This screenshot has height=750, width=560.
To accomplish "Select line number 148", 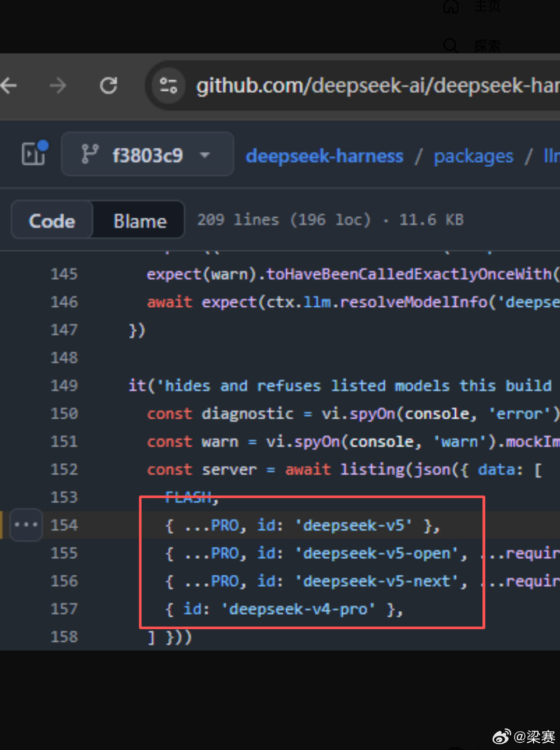I will (64, 358).
